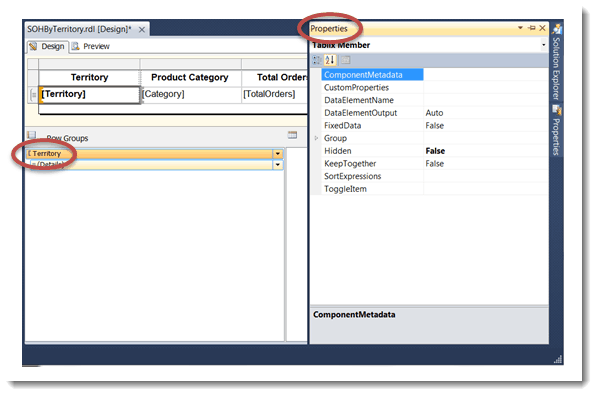The image size is (597, 396).
Task: Select the Total Orders header cell
Action: pyautogui.click(x=275, y=78)
